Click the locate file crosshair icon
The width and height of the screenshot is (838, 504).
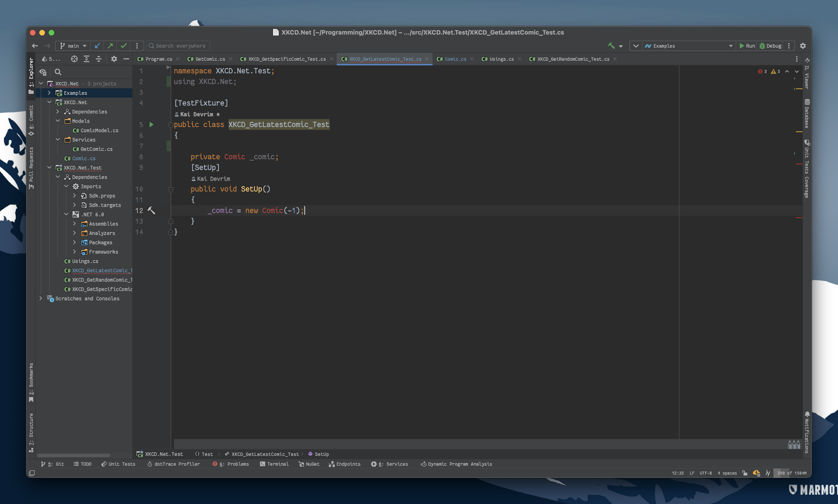click(x=74, y=59)
